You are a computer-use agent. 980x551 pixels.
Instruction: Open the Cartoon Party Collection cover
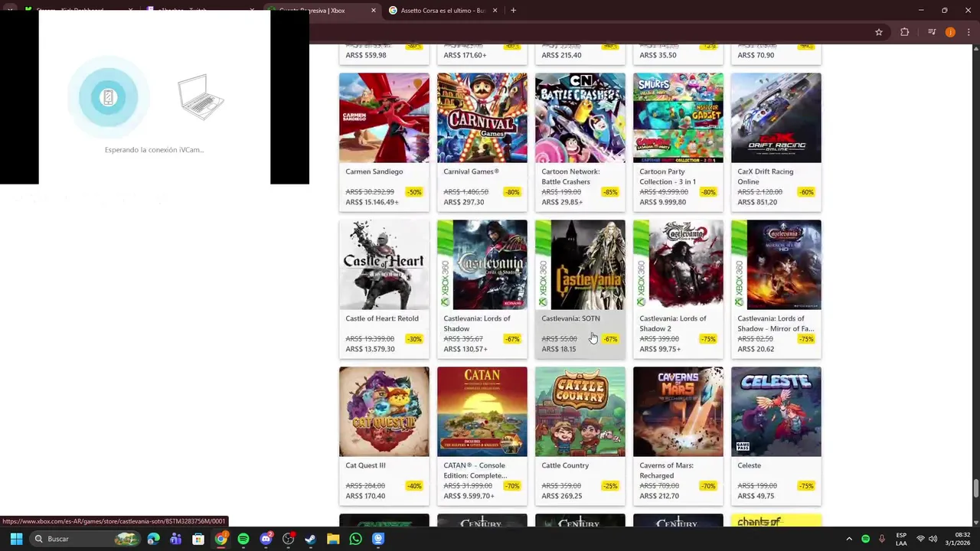pyautogui.click(x=678, y=118)
